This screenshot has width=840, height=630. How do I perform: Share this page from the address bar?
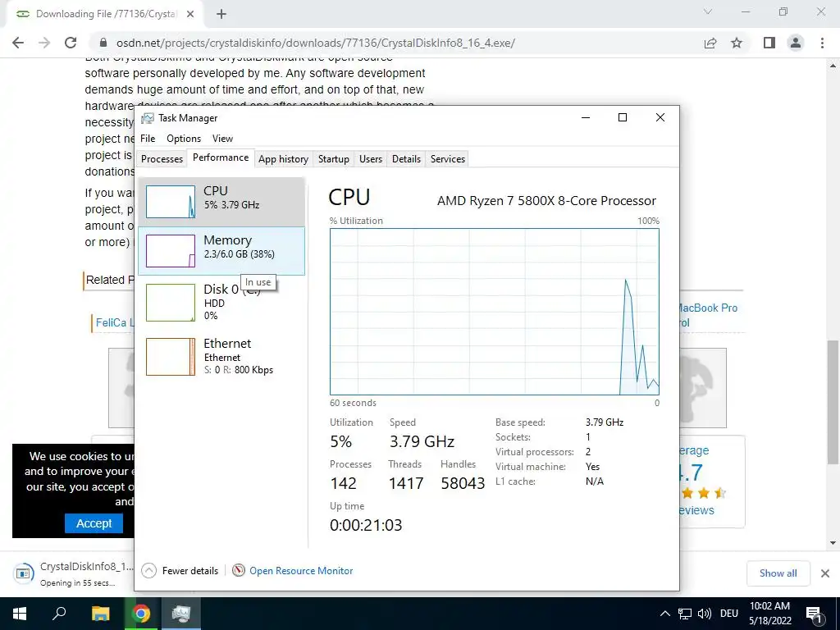click(710, 43)
